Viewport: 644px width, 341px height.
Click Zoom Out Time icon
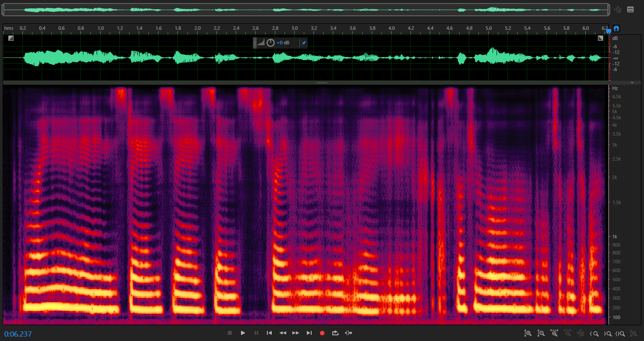[568, 334]
